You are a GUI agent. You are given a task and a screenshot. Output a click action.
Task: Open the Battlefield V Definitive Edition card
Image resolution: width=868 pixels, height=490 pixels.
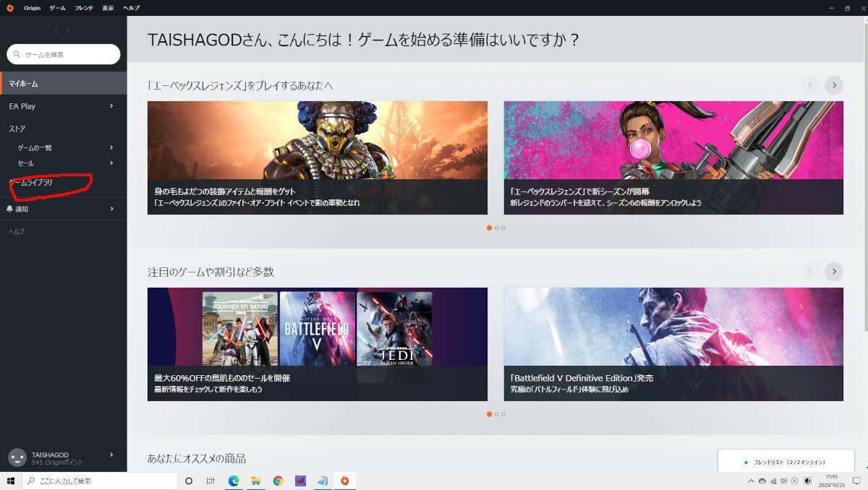[673, 344]
